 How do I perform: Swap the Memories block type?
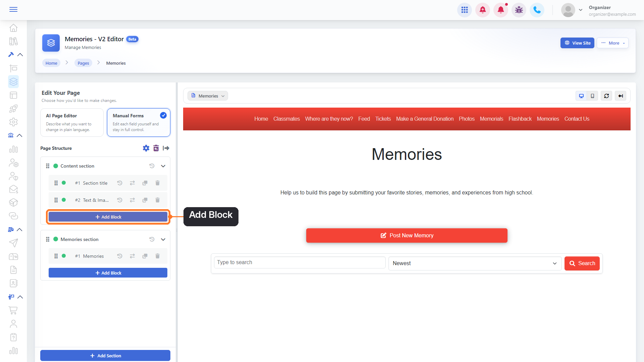coord(132,256)
